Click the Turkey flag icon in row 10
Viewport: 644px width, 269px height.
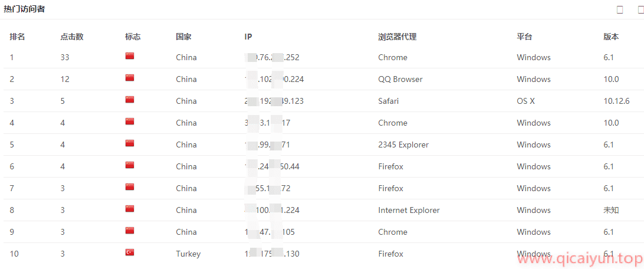(x=130, y=253)
